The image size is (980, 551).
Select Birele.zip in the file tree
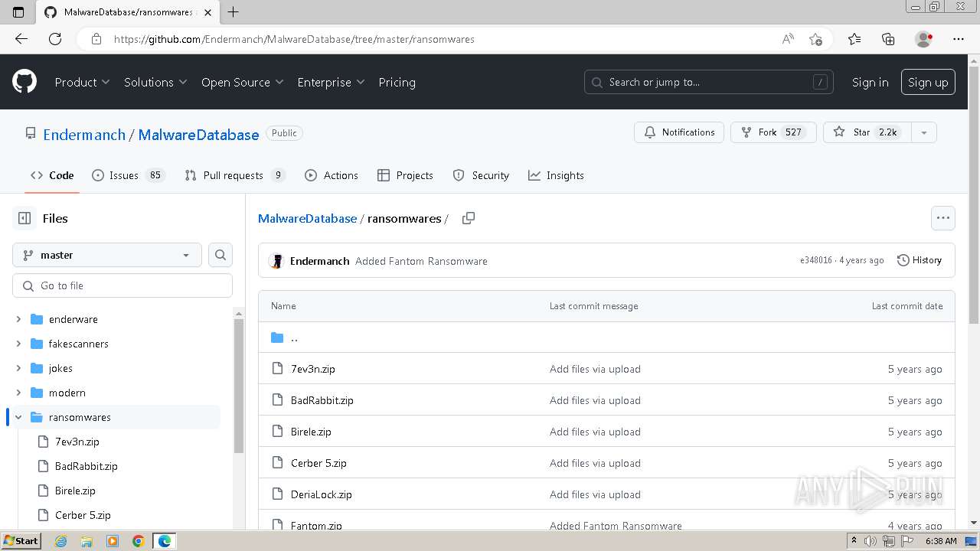coord(75,491)
